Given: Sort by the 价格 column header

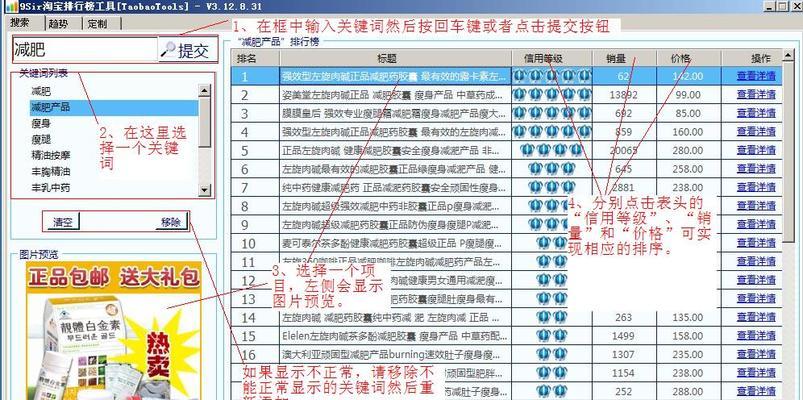Looking at the screenshot, I should (x=688, y=58).
